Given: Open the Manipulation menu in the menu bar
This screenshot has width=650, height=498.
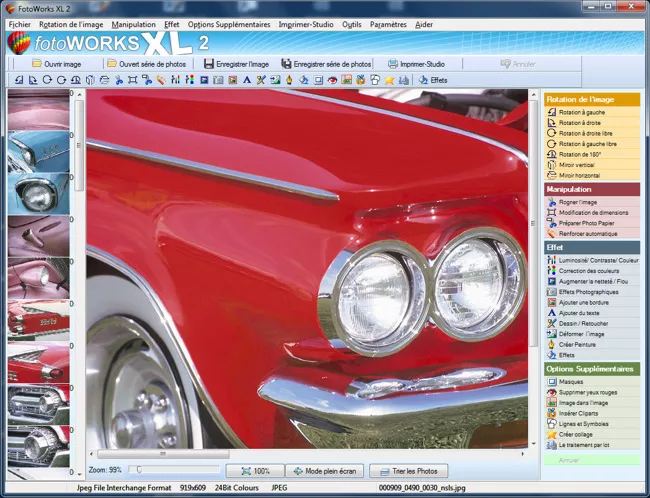Looking at the screenshot, I should [133, 24].
